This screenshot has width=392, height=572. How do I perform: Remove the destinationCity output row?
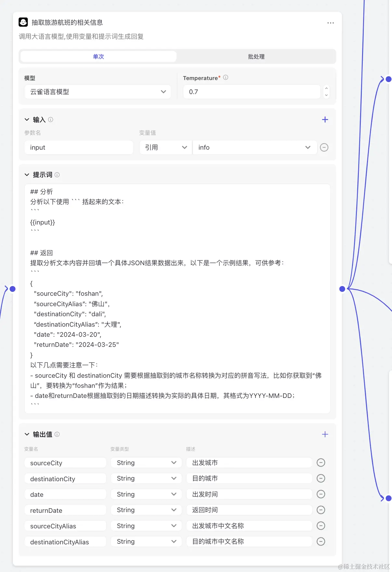321,478
